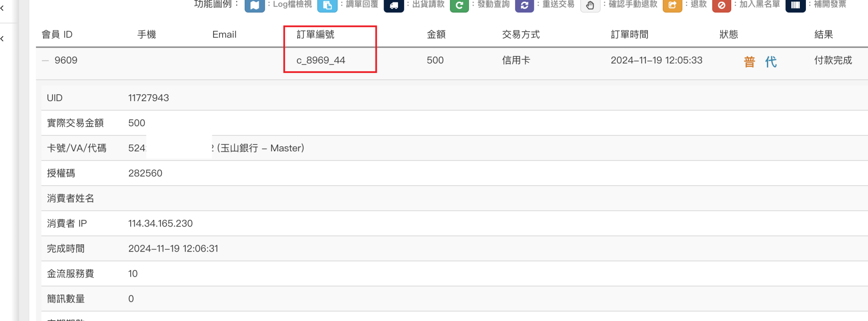This screenshot has width=868, height=321.
Task: Click the light-blue 調單回覆 document icon
Action: [x=327, y=5]
